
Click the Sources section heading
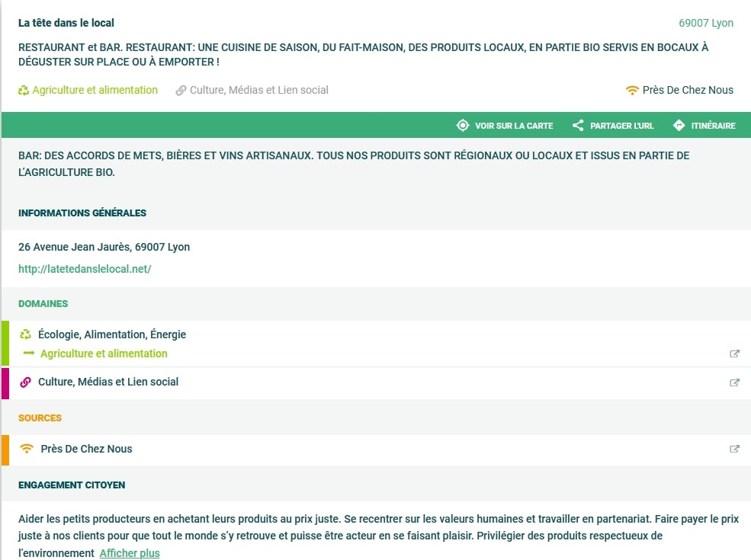click(40, 418)
